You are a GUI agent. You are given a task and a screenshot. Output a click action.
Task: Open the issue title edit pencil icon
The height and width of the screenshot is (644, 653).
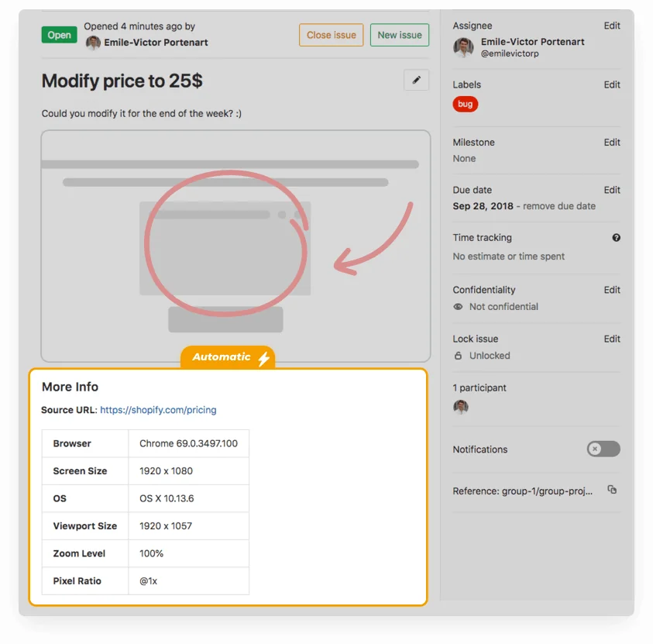[416, 80]
